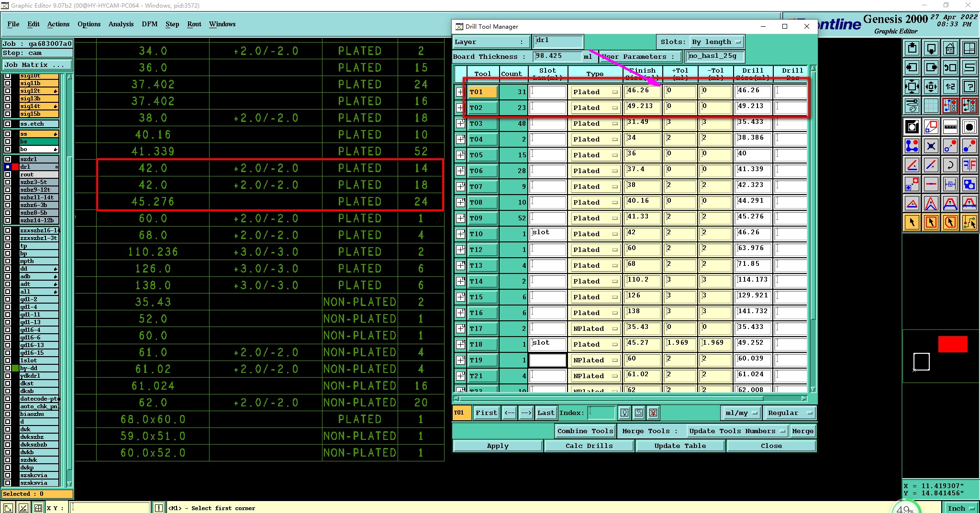980x513 pixels.
Task: Click the zoom in expand icon
Action: [912, 87]
